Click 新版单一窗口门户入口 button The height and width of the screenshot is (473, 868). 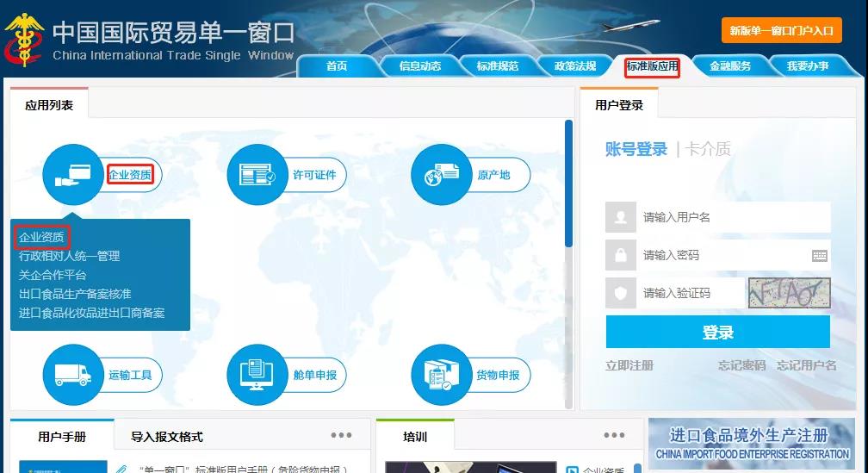[x=781, y=30]
